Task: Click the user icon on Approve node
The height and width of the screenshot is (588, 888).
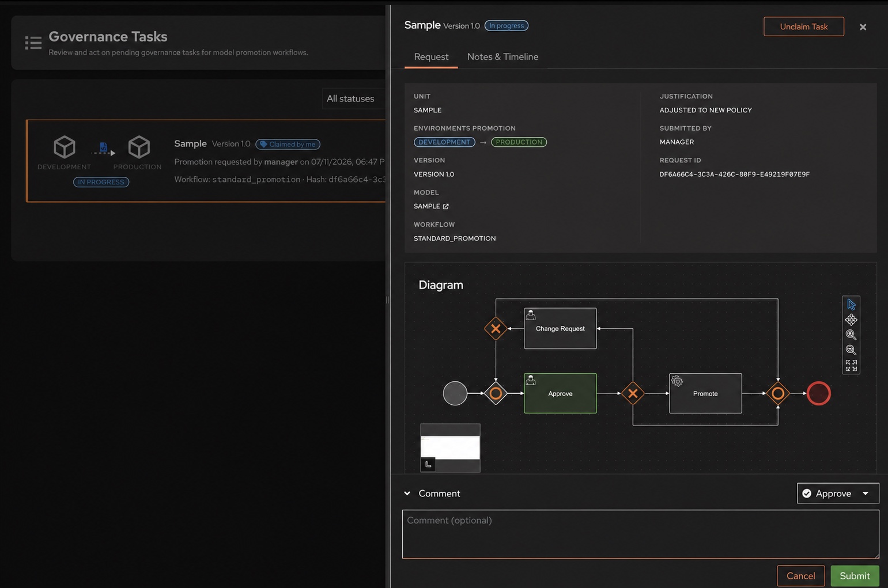Action: [531, 380]
